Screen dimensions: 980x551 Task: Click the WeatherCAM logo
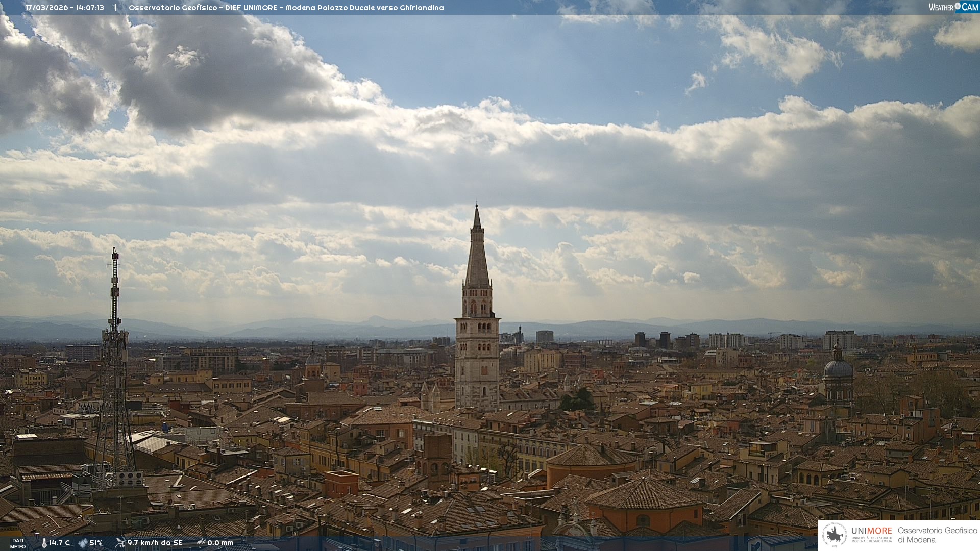click(x=953, y=7)
